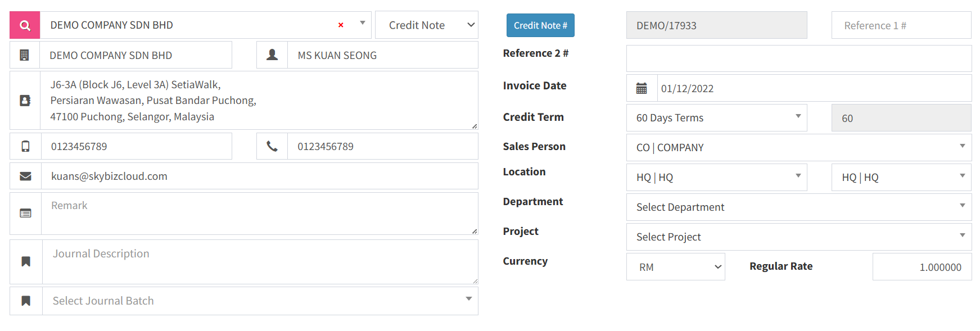Click the address book icon
This screenshot has width=980, height=331.
pyautogui.click(x=25, y=101)
